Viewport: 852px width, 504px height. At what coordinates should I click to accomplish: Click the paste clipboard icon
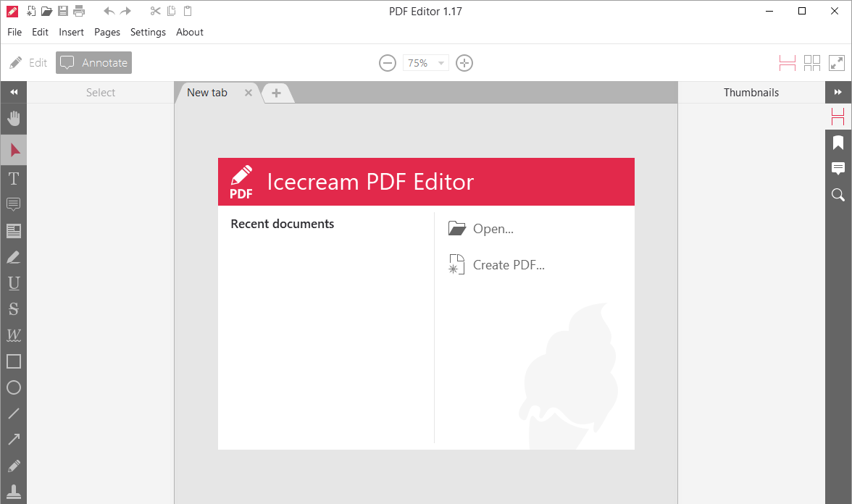point(188,11)
